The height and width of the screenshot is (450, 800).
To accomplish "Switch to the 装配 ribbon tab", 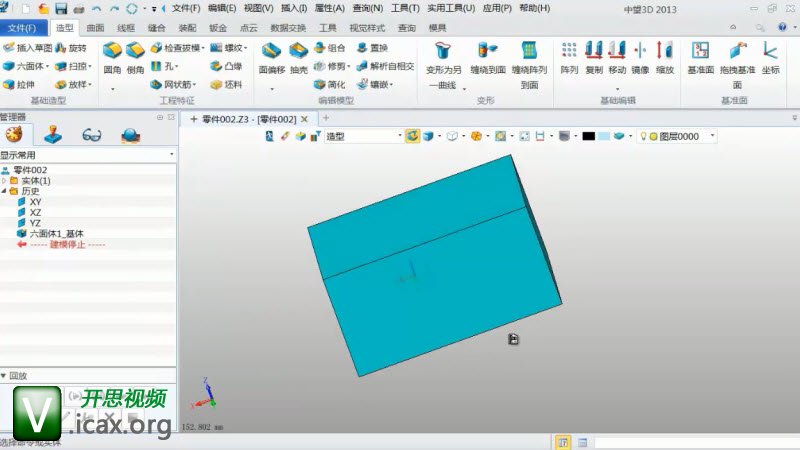I will click(x=187, y=28).
